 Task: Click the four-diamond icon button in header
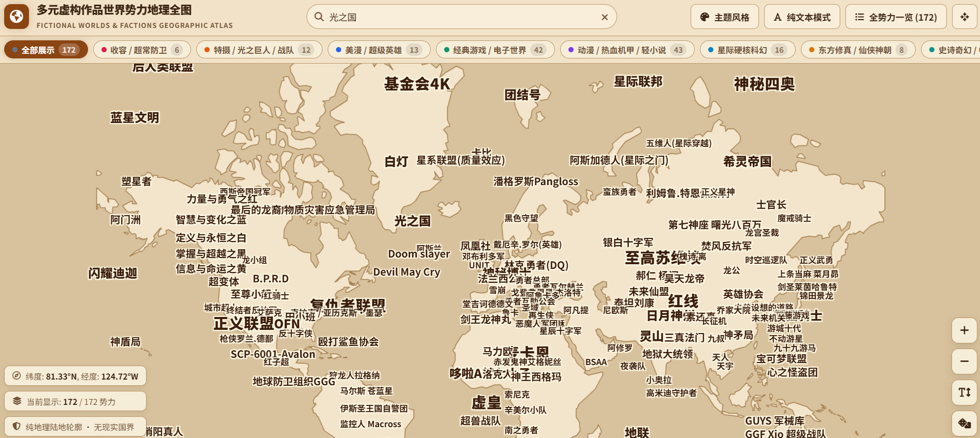(964, 17)
